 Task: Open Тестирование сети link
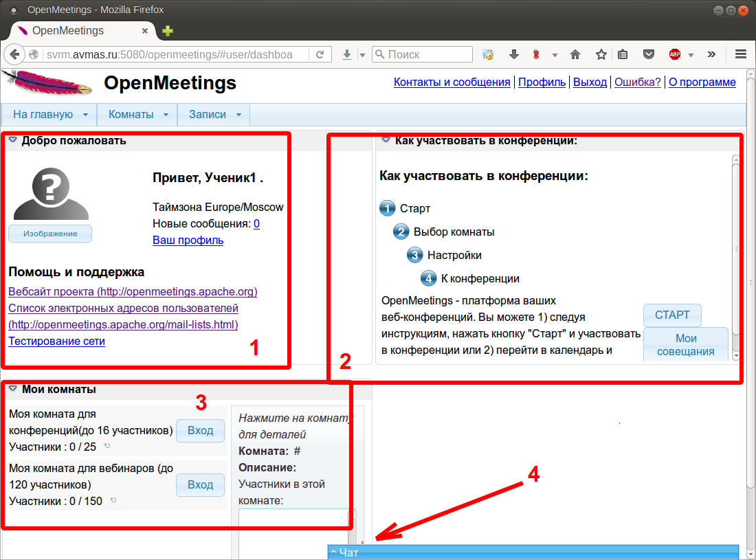(56, 341)
